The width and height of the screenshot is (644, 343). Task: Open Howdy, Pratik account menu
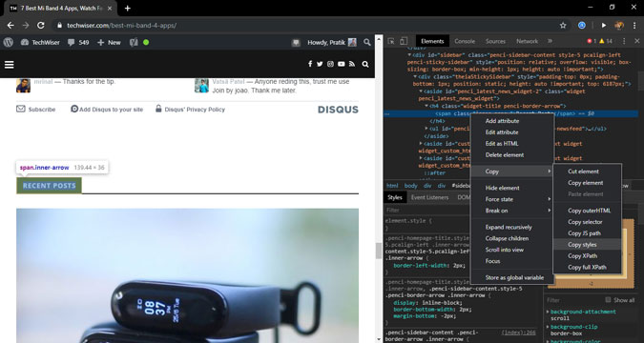tap(332, 42)
